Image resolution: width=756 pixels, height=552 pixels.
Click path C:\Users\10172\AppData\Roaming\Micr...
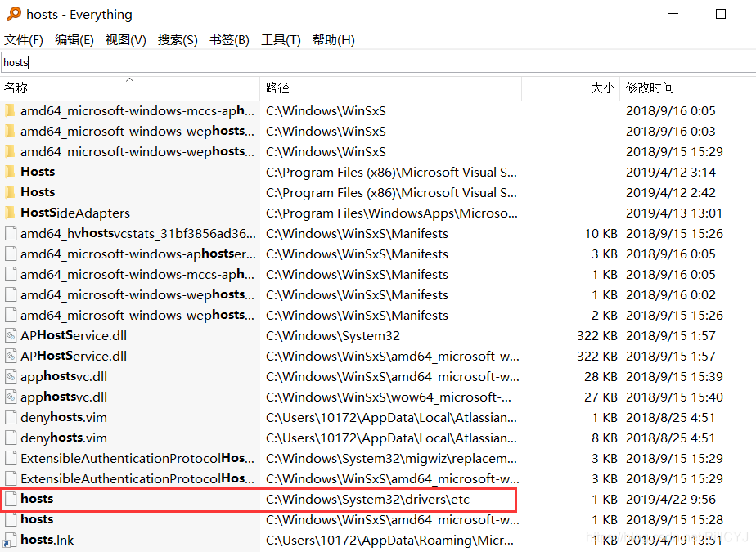[389, 541]
